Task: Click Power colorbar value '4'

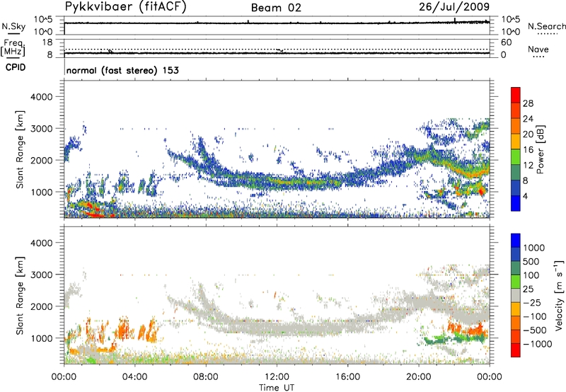Action: (x=525, y=196)
